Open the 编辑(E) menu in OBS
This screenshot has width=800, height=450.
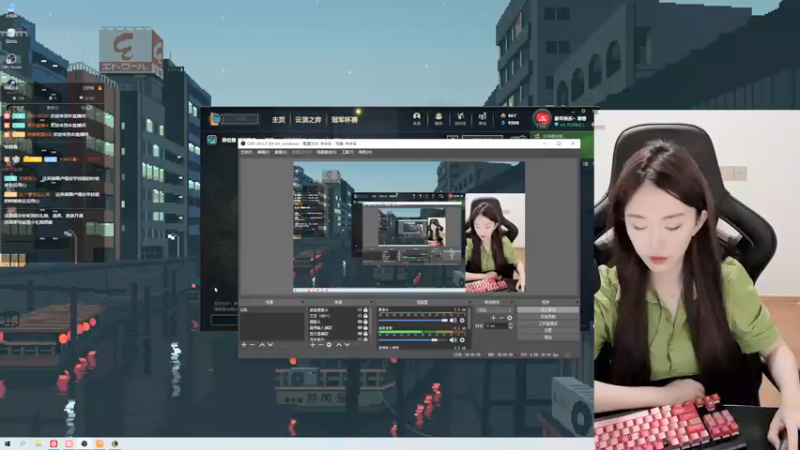[x=264, y=152]
